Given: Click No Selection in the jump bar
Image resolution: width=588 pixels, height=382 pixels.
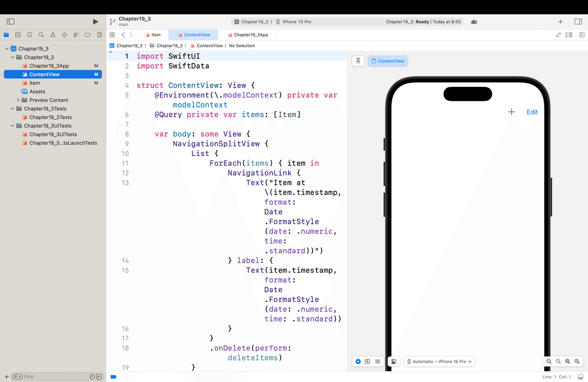Looking at the screenshot, I should 242,46.
